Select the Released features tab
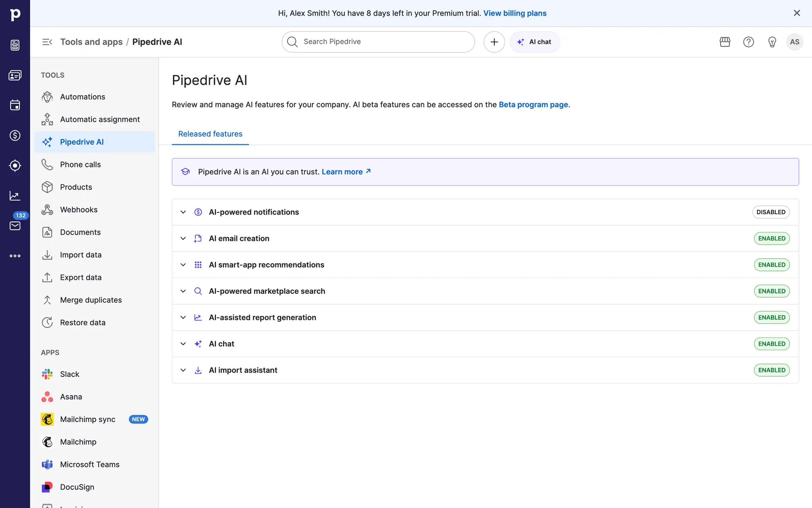This screenshot has width=812, height=508. pyautogui.click(x=210, y=134)
